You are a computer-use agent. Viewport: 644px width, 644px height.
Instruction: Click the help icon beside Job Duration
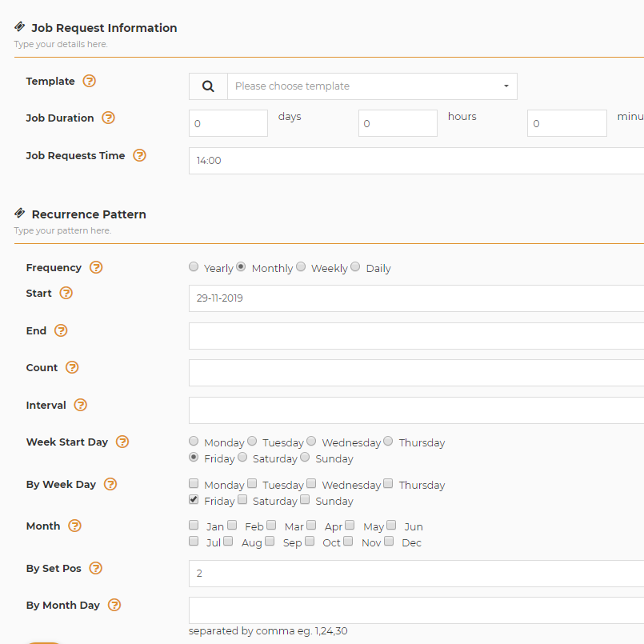108,118
